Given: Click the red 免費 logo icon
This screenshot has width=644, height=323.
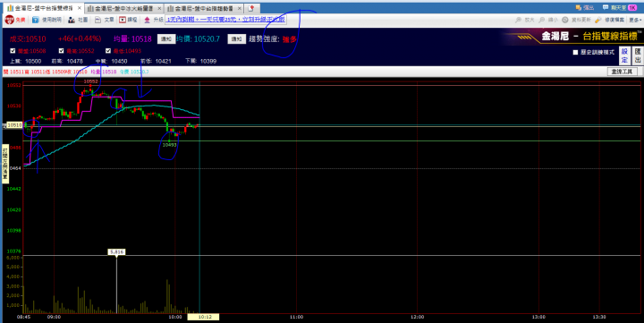Looking at the screenshot, I should pos(10,20).
